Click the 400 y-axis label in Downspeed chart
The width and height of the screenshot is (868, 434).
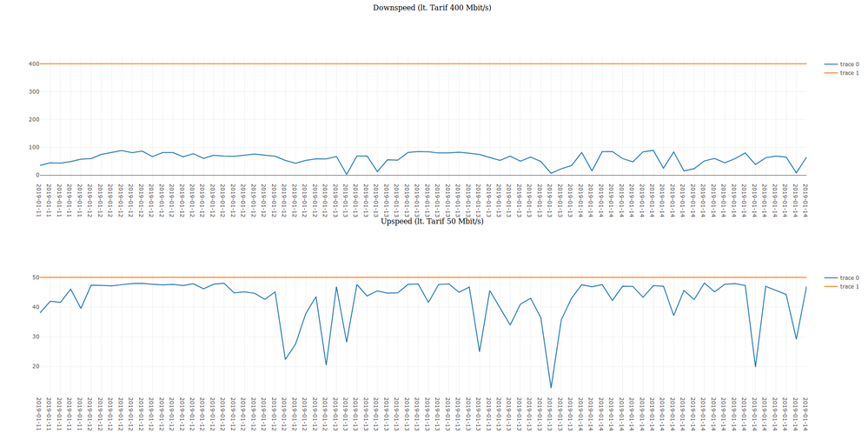click(34, 64)
